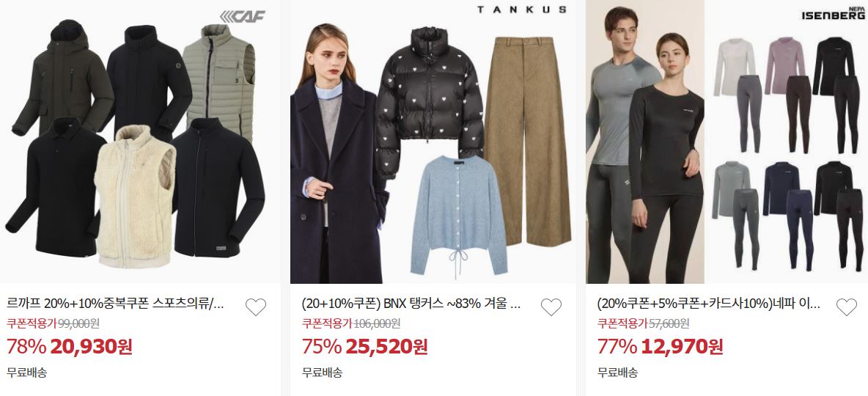Viewport: 868px width, 396px height.
Task: Click the light blue cardigan picture
Action: point(460,216)
